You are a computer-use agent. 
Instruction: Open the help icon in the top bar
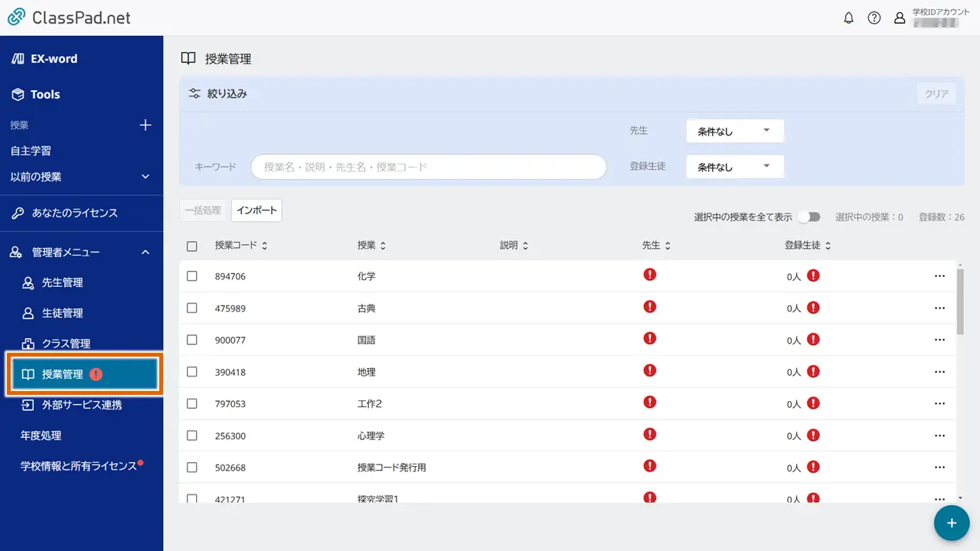874,17
